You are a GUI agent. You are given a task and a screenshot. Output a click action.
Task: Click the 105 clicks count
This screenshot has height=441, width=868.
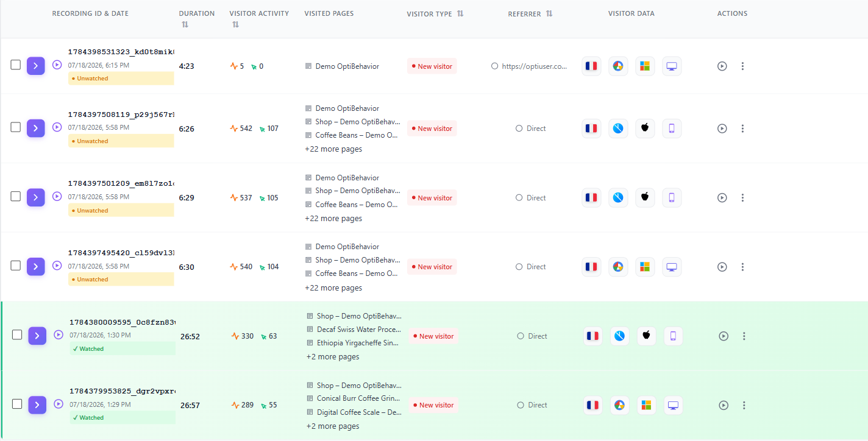tap(272, 198)
